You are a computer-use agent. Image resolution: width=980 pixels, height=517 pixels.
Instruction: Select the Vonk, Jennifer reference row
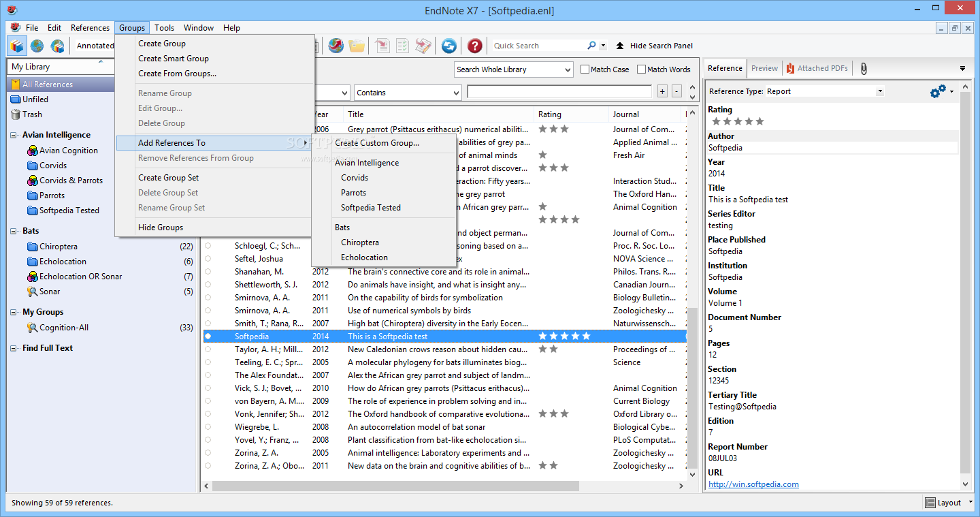click(444, 414)
